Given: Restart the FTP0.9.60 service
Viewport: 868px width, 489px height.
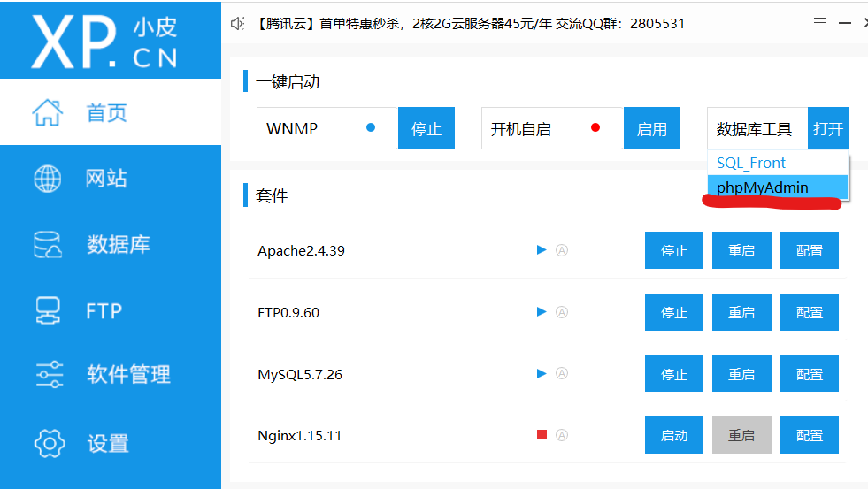Looking at the screenshot, I should [741, 312].
